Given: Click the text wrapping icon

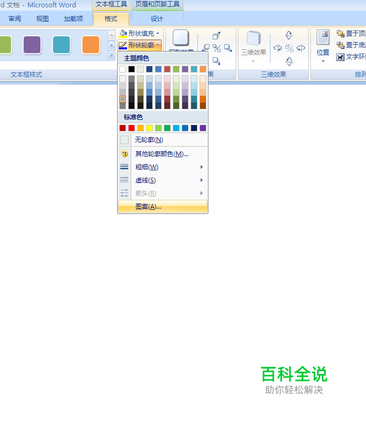Looking at the screenshot, I should pos(340,57).
